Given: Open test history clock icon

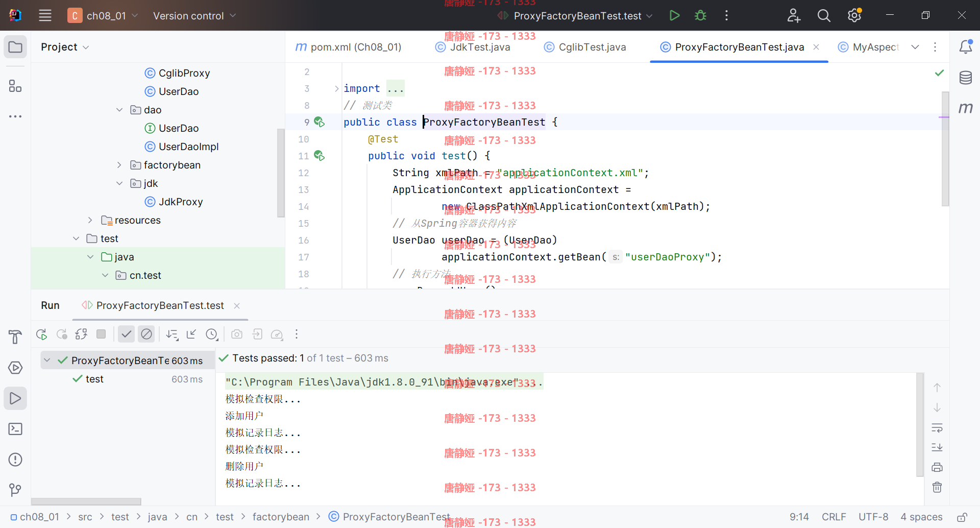Looking at the screenshot, I should point(212,334).
